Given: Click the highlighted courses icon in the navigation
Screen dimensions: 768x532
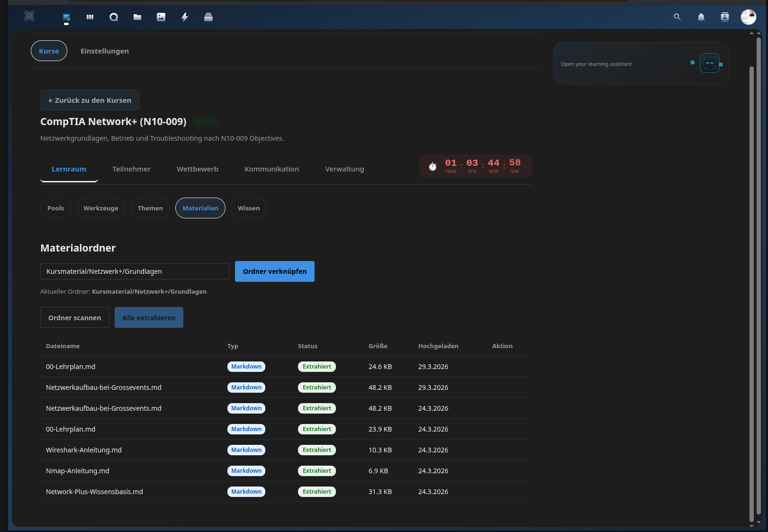Looking at the screenshot, I should [x=66, y=17].
